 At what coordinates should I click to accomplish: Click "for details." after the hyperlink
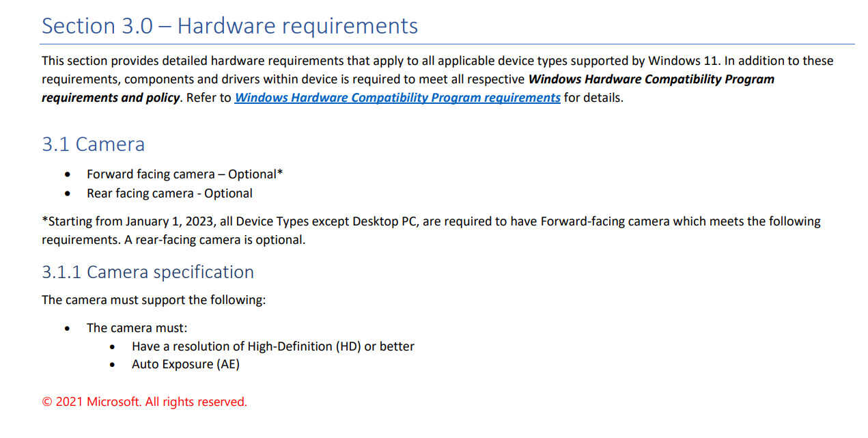[593, 98]
